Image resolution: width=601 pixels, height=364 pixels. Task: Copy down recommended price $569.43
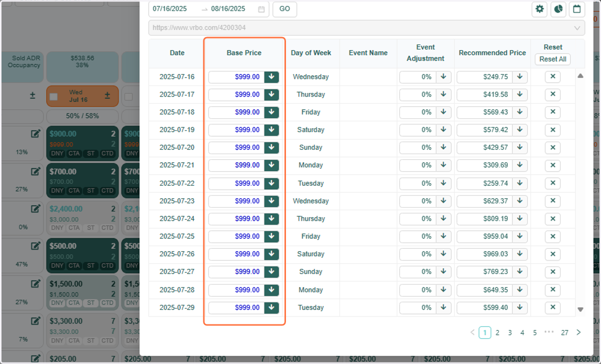click(x=520, y=112)
